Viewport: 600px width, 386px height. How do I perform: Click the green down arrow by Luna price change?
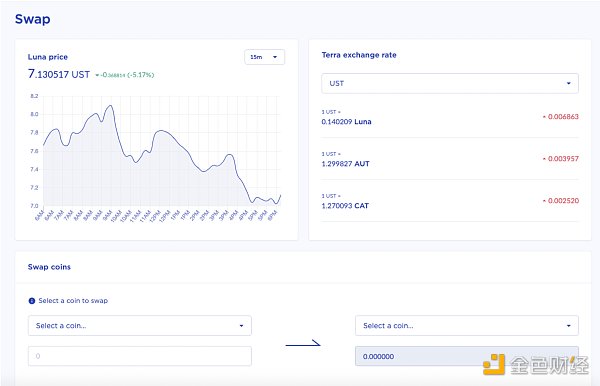point(97,75)
